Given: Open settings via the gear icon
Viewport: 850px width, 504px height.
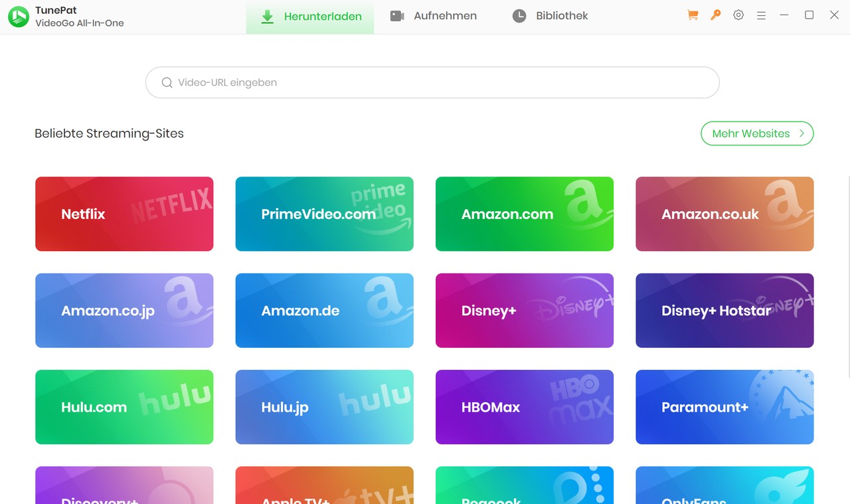Looking at the screenshot, I should 738,15.
